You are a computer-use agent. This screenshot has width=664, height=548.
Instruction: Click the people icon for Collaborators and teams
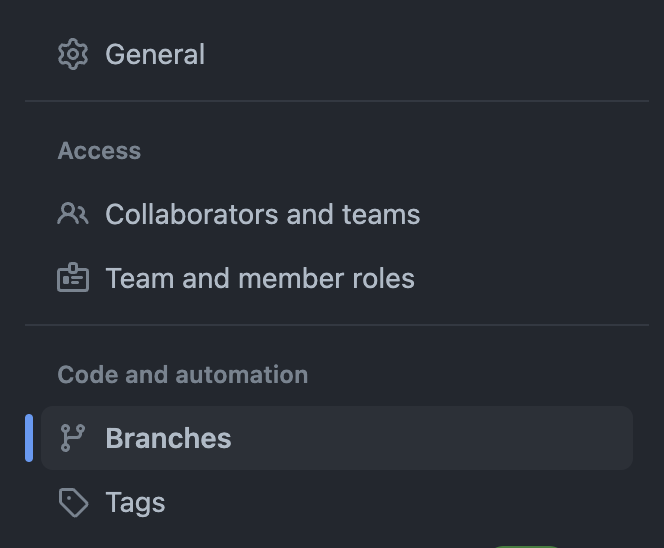click(73, 213)
